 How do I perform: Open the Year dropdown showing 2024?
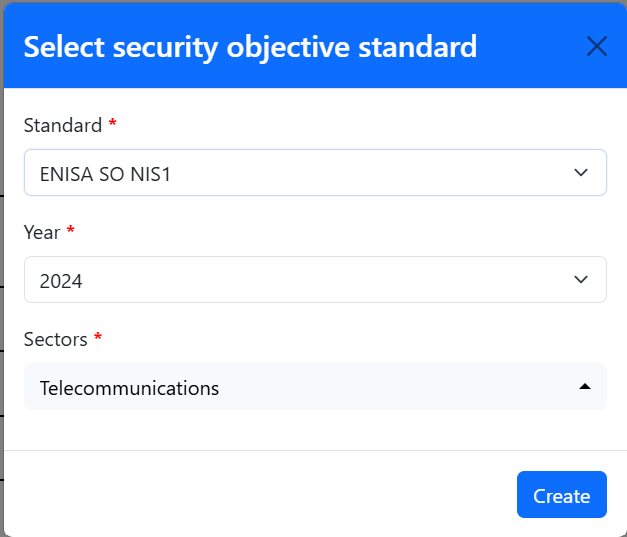pyautogui.click(x=315, y=279)
